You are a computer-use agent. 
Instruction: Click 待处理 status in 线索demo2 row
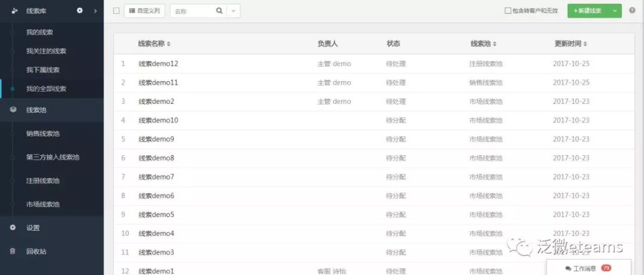point(396,102)
